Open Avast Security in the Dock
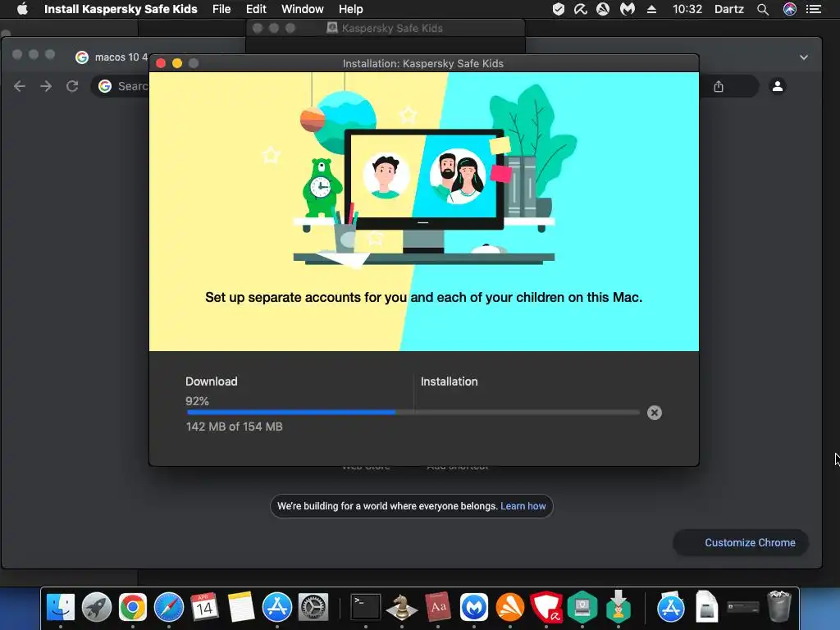The height and width of the screenshot is (630, 840). [510, 607]
